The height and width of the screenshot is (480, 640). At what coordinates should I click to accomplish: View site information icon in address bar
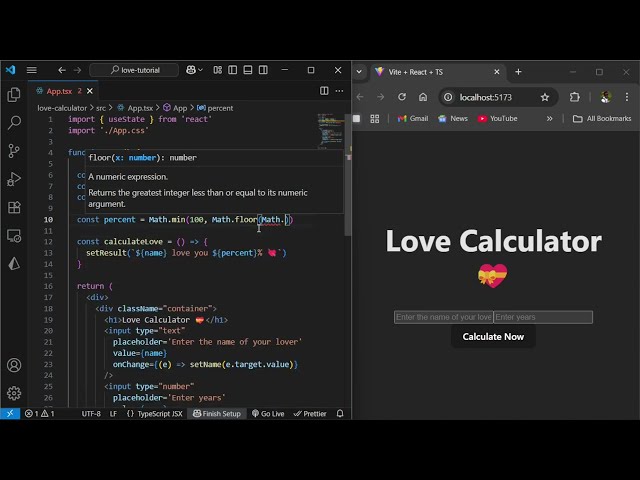coord(448,97)
